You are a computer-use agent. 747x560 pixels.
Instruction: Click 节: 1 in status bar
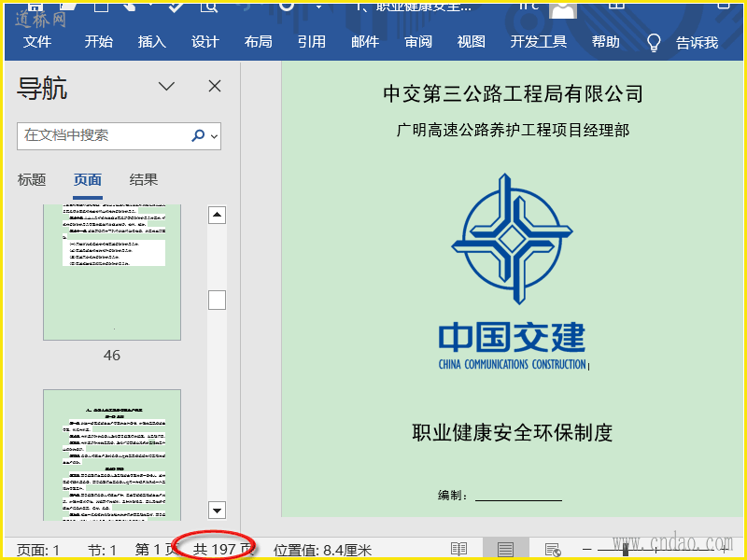[102, 550]
